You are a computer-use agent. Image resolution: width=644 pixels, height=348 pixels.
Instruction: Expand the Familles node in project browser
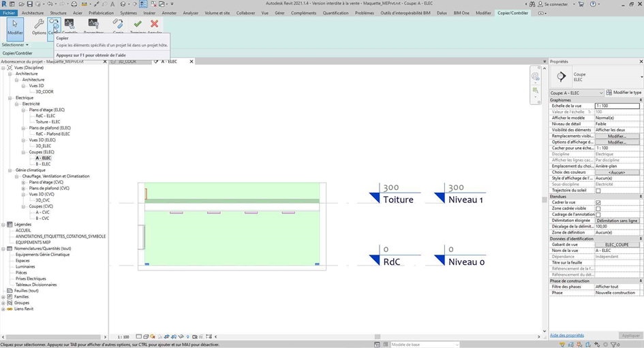click(4, 297)
